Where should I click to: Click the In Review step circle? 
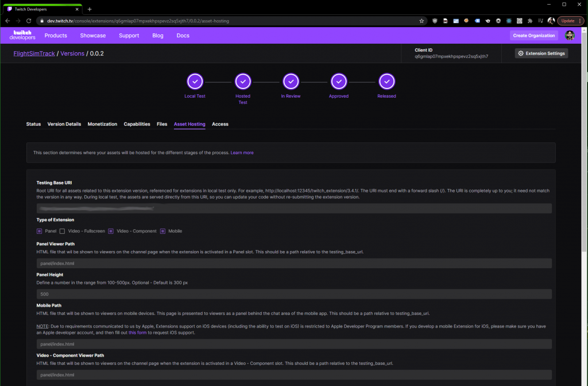click(x=291, y=82)
